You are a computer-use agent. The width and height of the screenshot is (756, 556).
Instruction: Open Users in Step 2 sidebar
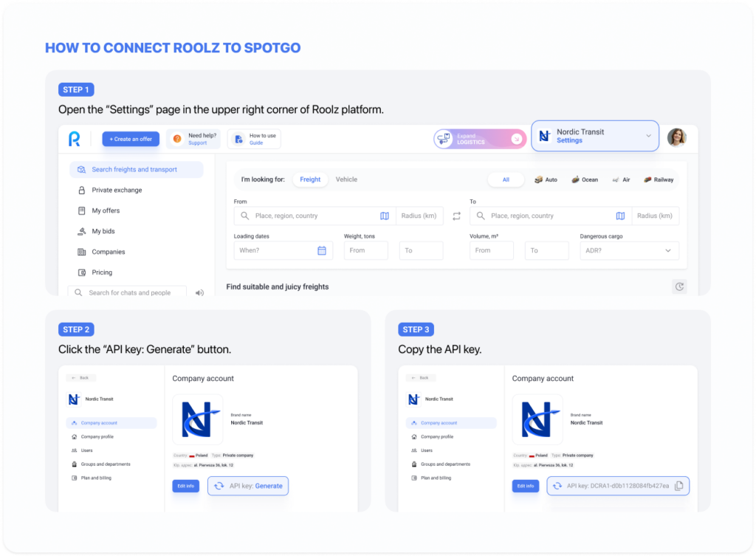tap(82, 450)
